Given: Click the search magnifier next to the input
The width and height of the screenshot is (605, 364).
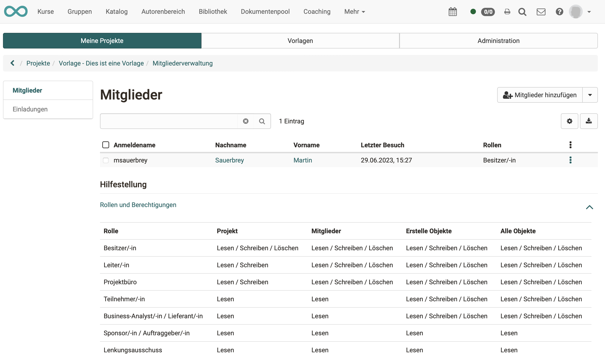Looking at the screenshot, I should coord(262,121).
